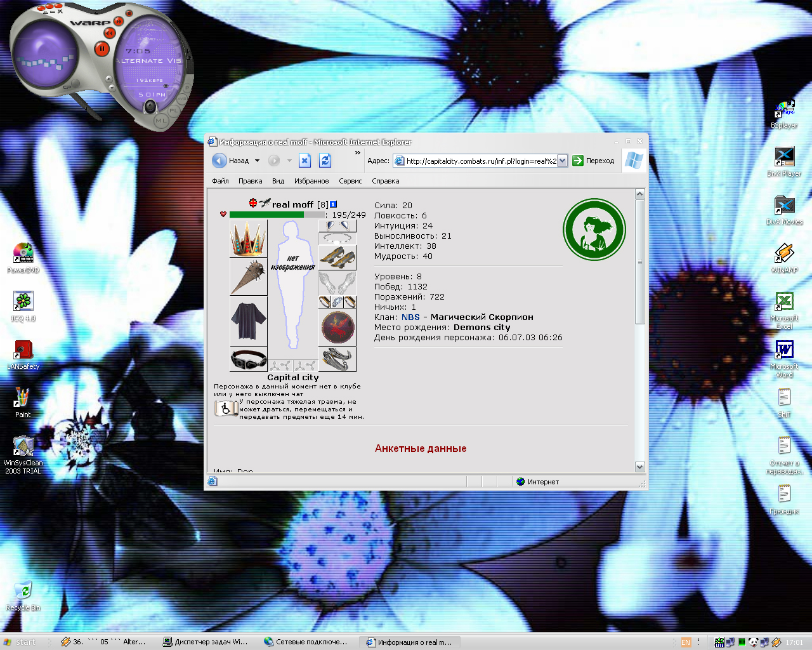This screenshot has width=812, height=650.
Task: Click the stop button in Warp player
Action: [x=129, y=13]
